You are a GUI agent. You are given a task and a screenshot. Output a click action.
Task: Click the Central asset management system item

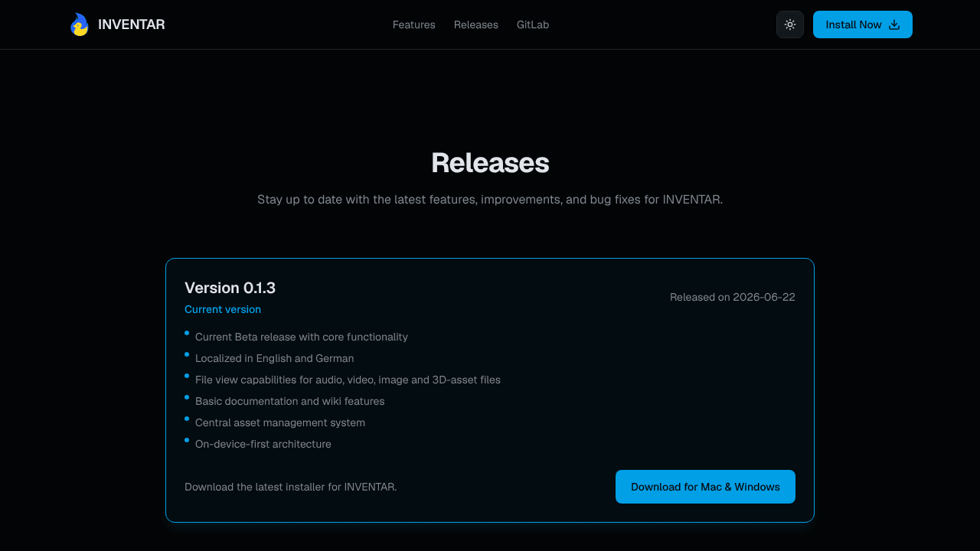280,422
